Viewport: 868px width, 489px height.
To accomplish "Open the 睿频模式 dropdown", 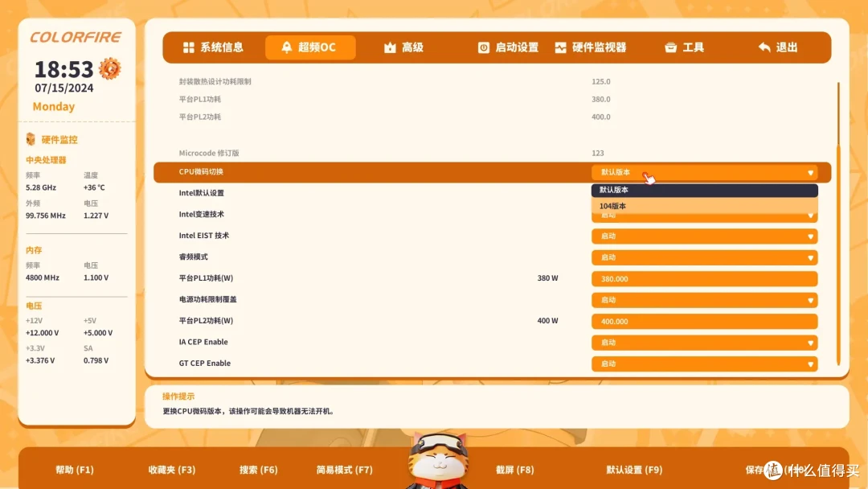I will coord(704,257).
